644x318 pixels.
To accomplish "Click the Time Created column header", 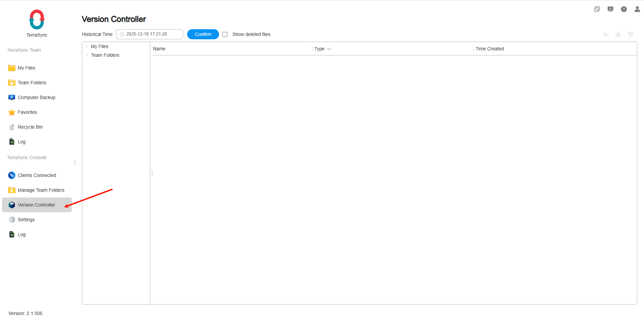I will tap(490, 49).
